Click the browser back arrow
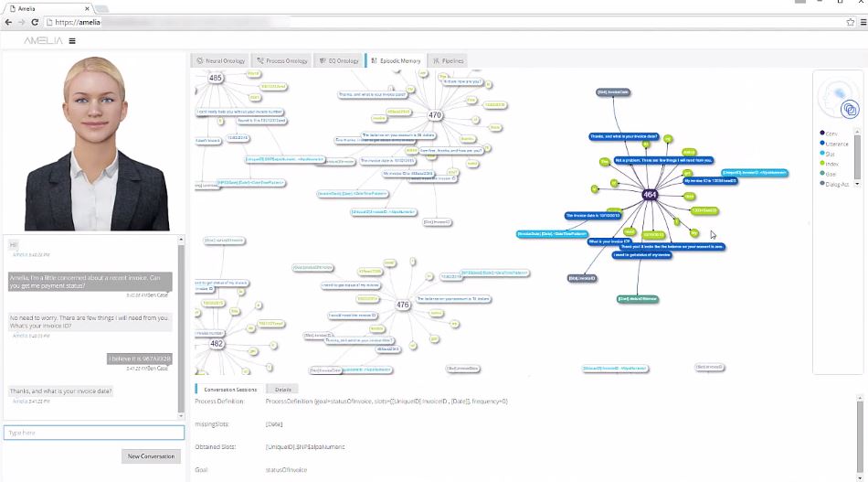Image resolution: width=868 pixels, height=482 pixels. click(x=7, y=21)
